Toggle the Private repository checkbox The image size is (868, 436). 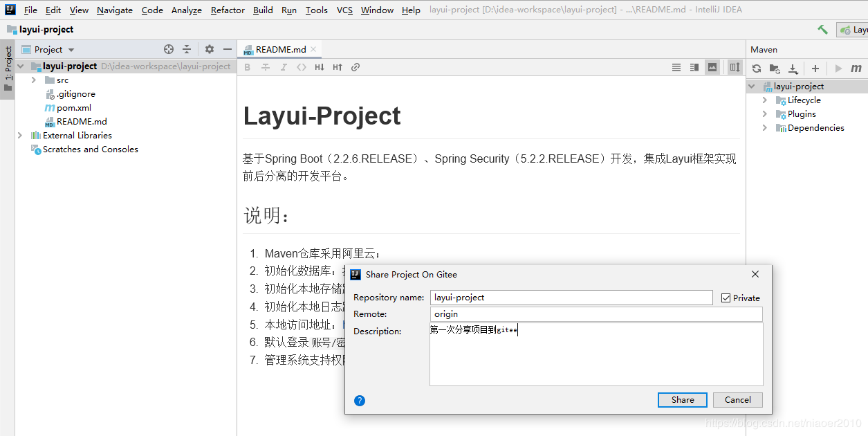click(726, 298)
